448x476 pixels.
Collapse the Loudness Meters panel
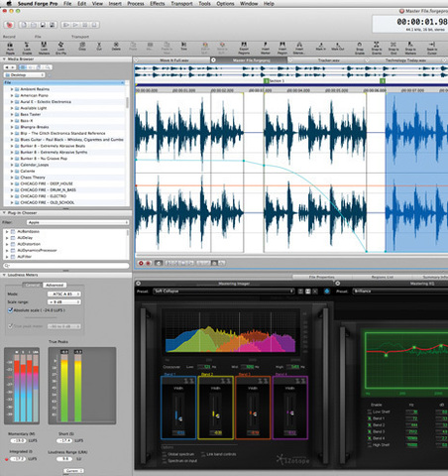point(4,275)
